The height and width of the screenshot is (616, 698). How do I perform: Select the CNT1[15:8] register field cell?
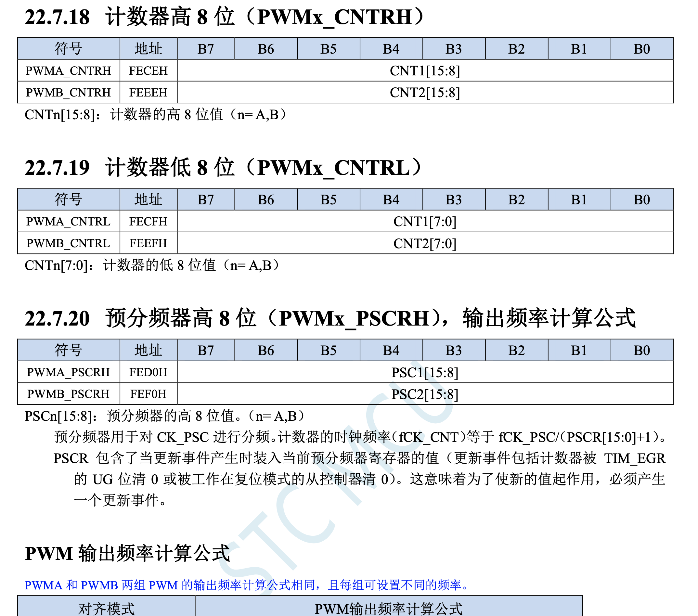(425, 71)
